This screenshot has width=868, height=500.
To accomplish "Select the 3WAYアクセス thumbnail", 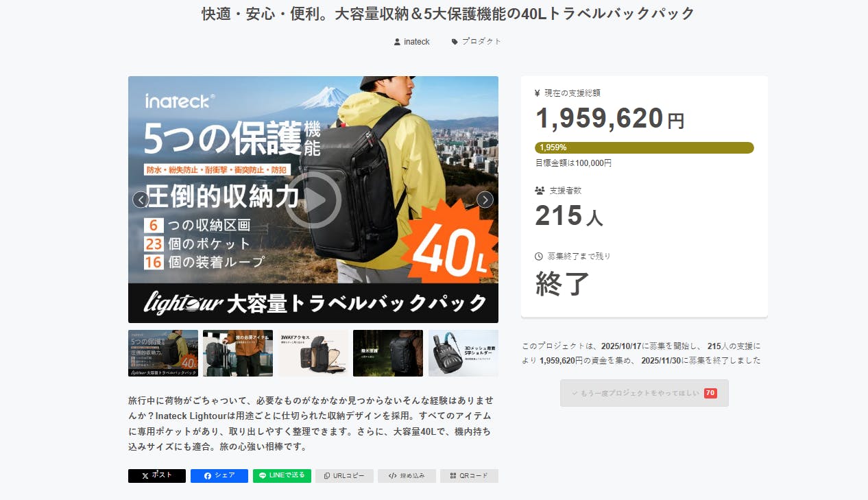I will pos(313,353).
